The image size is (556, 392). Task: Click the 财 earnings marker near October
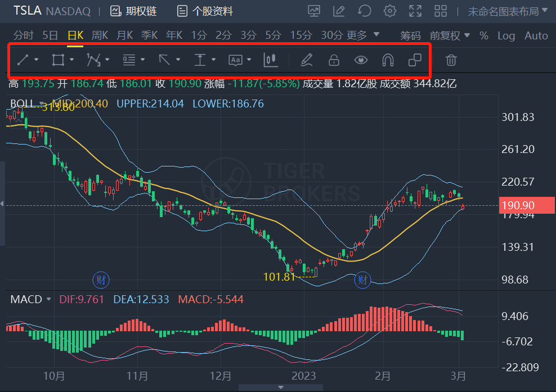pos(101,280)
